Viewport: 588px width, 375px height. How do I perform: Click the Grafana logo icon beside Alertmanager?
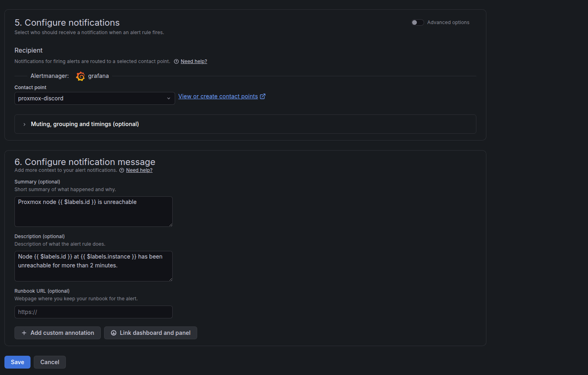[80, 76]
